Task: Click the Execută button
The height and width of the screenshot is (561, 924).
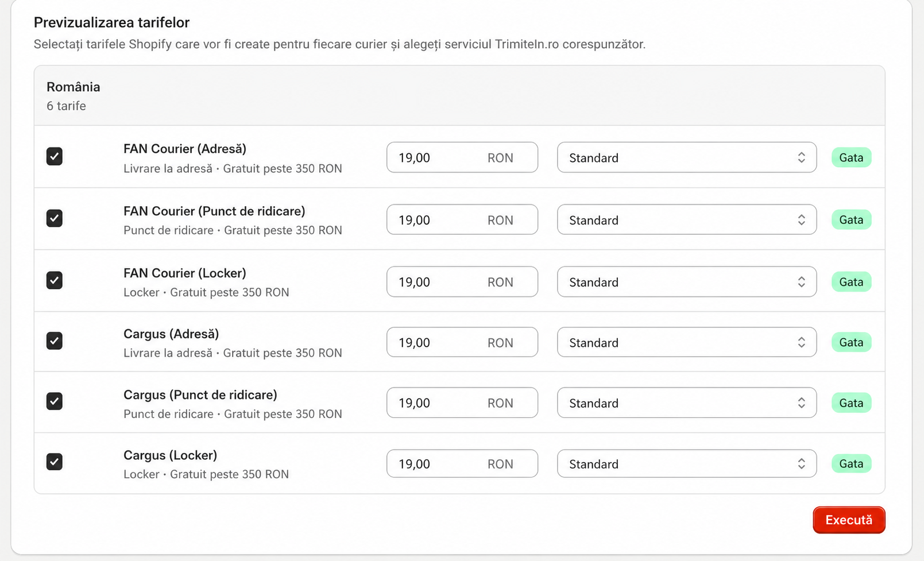Action: pyautogui.click(x=849, y=520)
